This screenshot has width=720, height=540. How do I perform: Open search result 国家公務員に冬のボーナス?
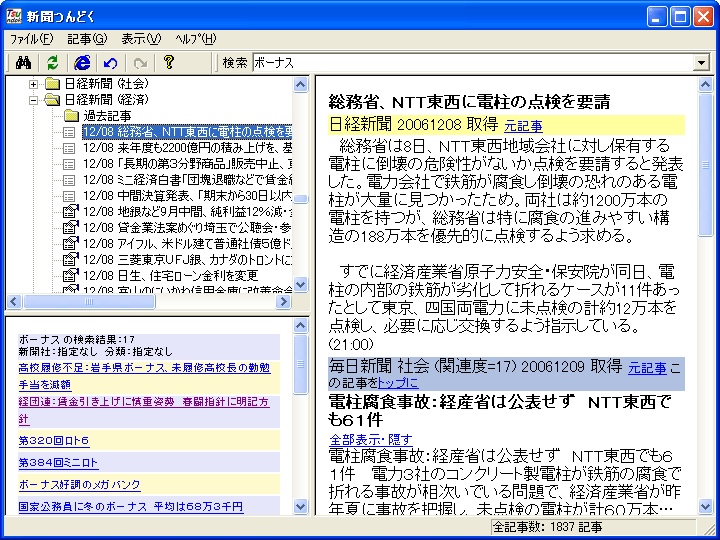pyautogui.click(x=131, y=506)
